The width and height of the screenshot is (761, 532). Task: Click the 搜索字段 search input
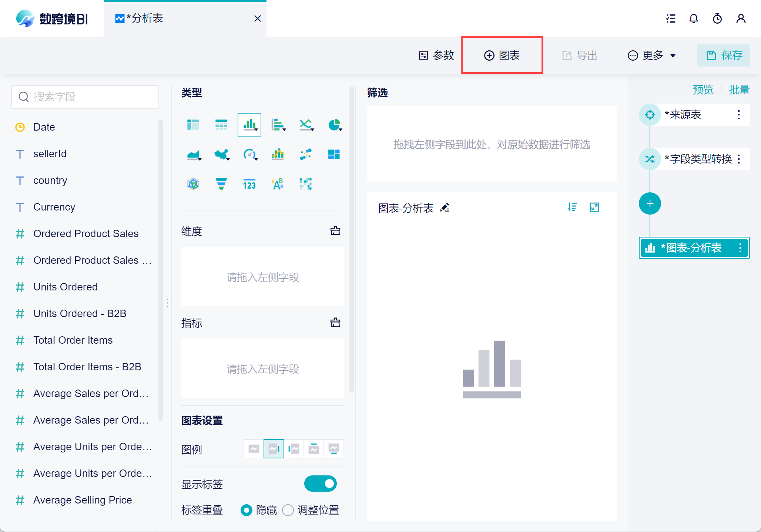click(85, 97)
